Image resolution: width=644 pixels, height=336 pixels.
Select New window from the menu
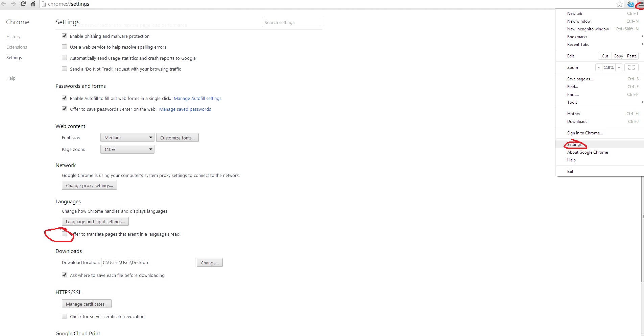click(x=599, y=21)
